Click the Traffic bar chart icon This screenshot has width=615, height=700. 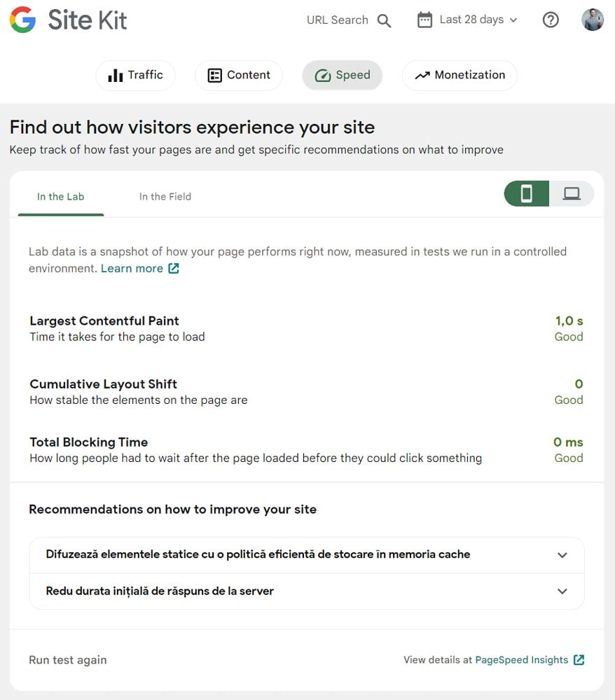click(116, 75)
